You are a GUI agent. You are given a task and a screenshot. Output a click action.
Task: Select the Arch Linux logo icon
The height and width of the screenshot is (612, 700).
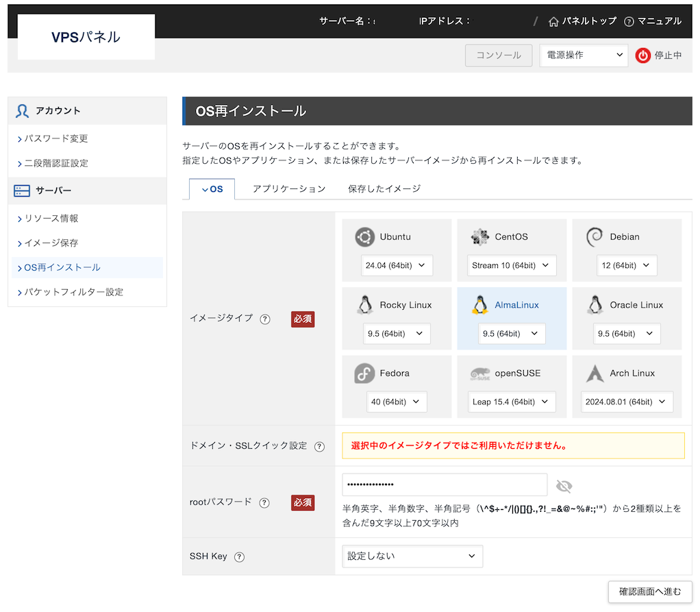coord(595,374)
